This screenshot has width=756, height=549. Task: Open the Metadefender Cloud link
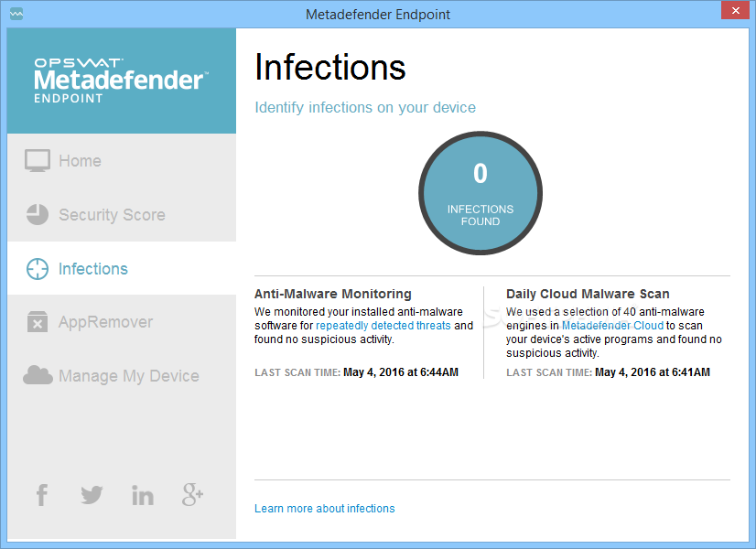tap(612, 326)
